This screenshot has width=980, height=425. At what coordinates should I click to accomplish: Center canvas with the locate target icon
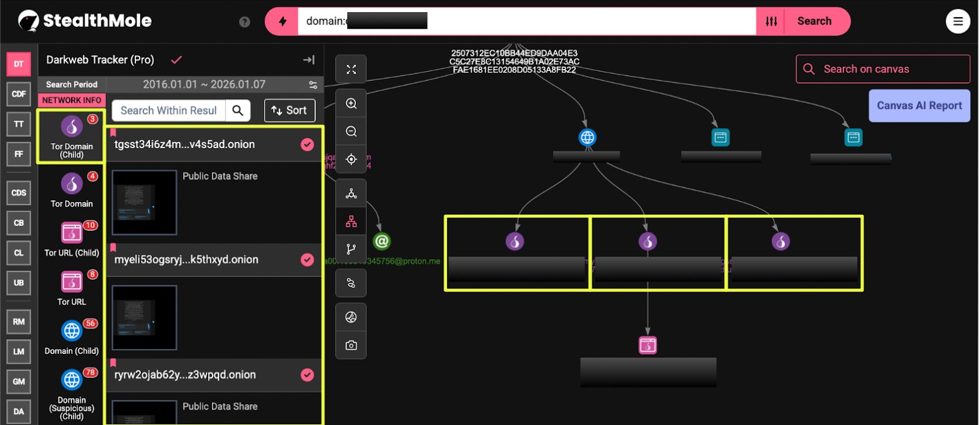tap(351, 159)
